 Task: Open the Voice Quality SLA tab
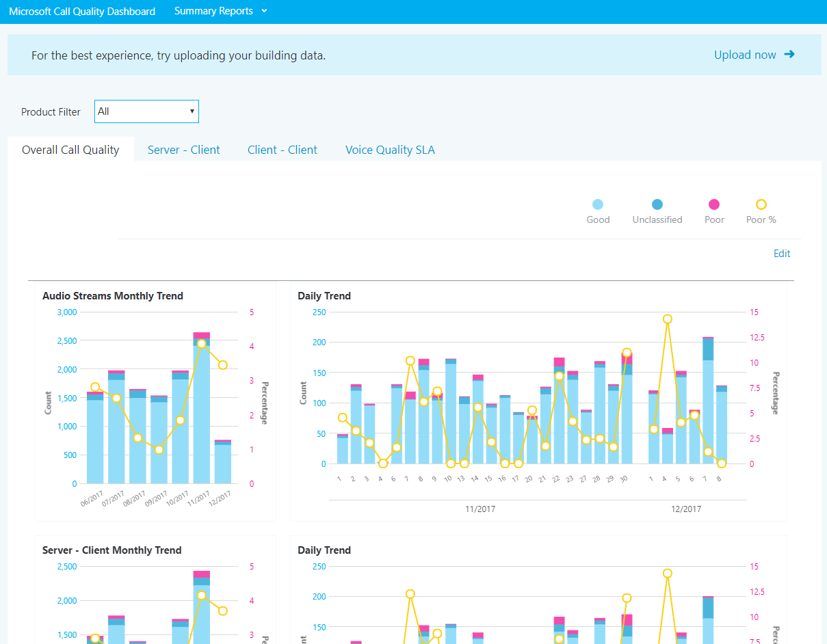390,150
